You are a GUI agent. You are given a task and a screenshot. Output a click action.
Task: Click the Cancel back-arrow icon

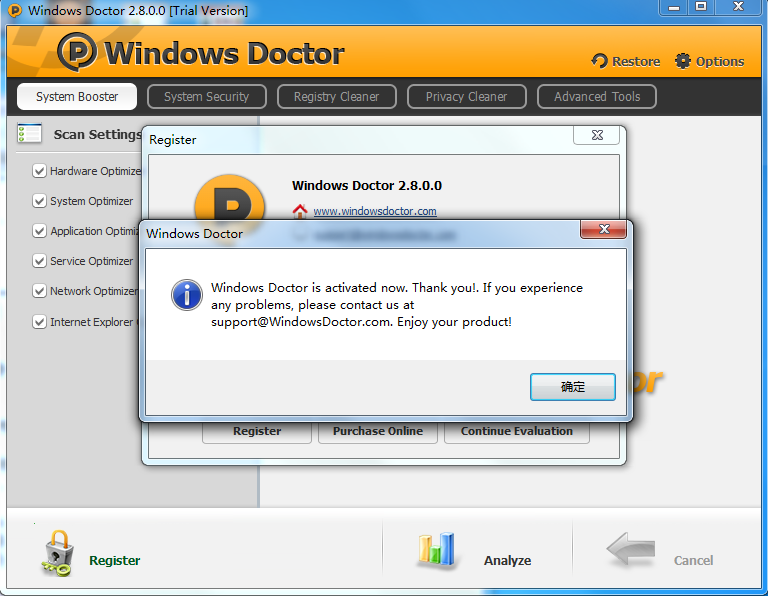click(631, 551)
